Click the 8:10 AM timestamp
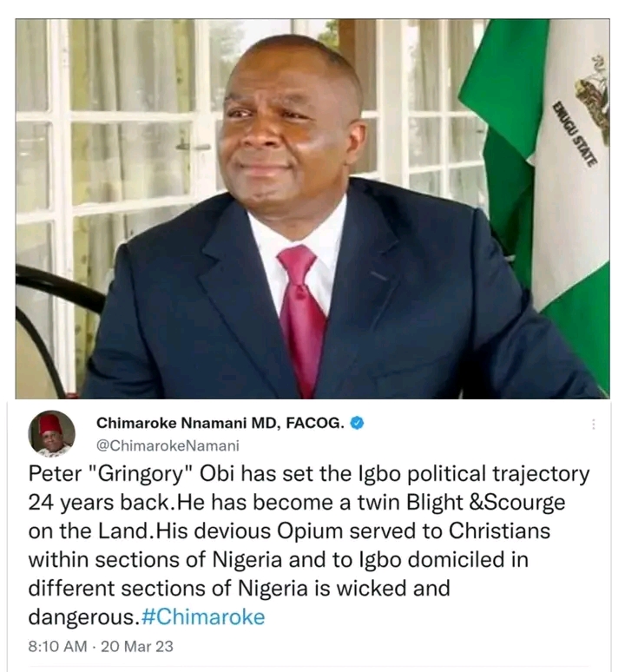The height and width of the screenshot is (672, 625). [x=57, y=647]
